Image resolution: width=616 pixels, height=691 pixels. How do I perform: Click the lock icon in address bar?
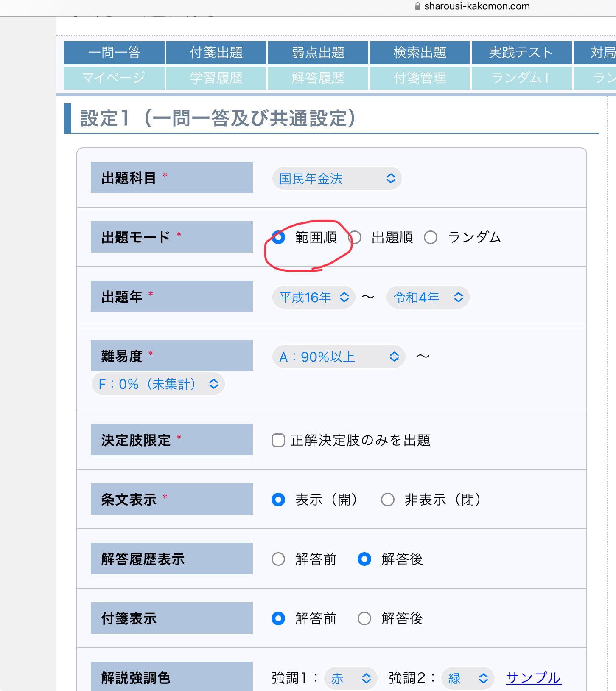tap(417, 6)
